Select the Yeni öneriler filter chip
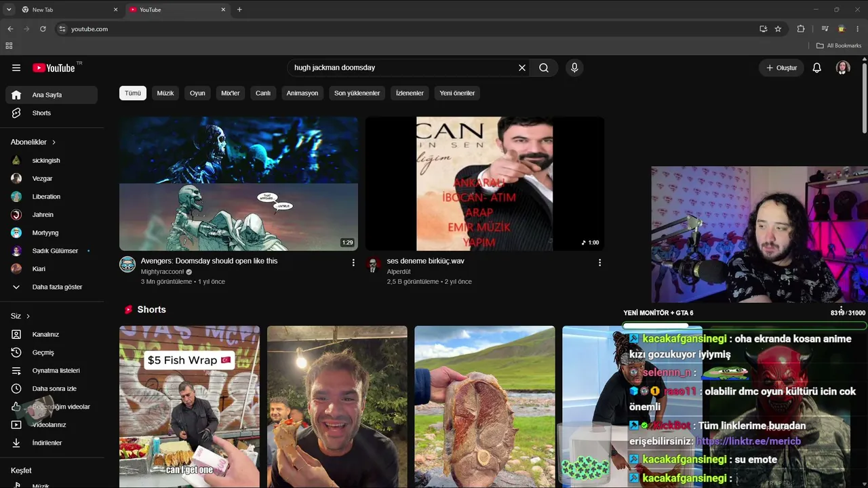The image size is (868, 488). coord(457,93)
